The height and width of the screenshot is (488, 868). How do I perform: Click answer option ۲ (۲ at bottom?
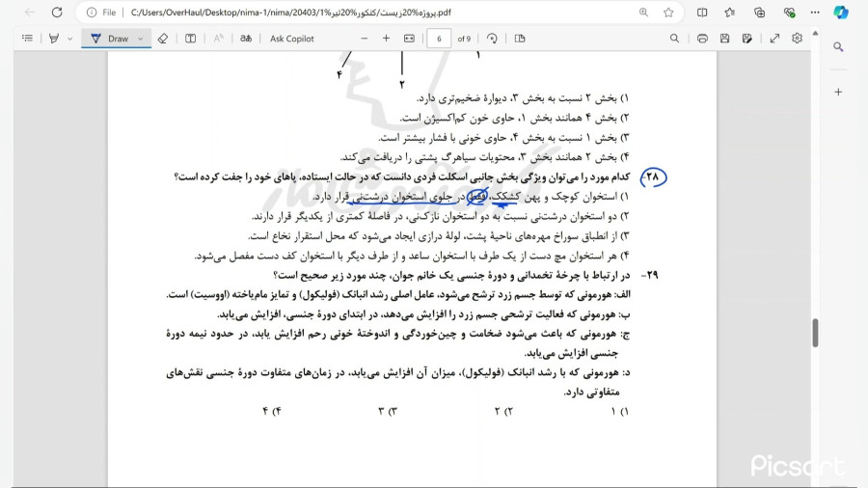(x=503, y=411)
